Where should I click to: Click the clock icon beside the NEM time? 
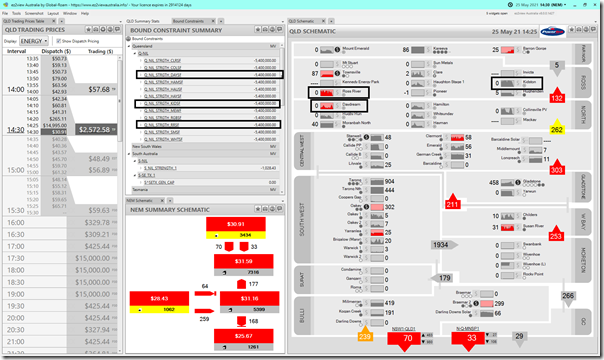(510, 5)
